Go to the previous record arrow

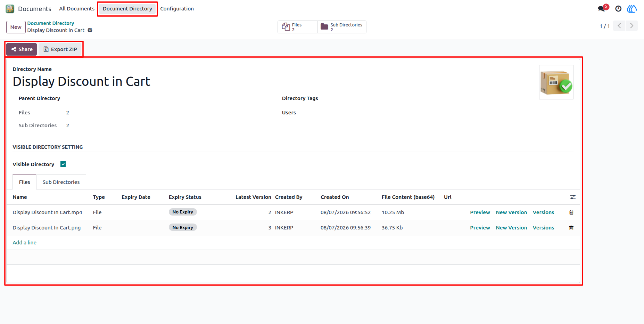pyautogui.click(x=619, y=26)
